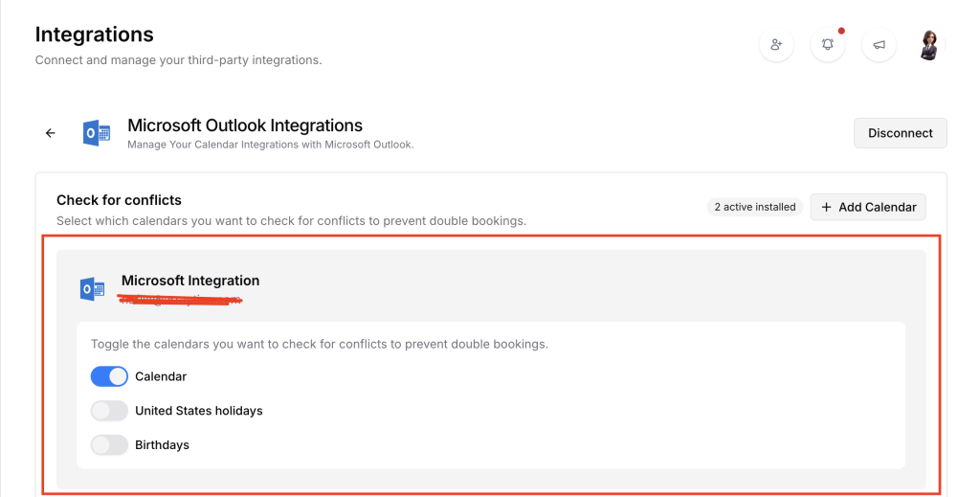The width and height of the screenshot is (980, 497).
Task: Click the "Manage Your Calendar Integrations" subtitle
Action: point(270,145)
